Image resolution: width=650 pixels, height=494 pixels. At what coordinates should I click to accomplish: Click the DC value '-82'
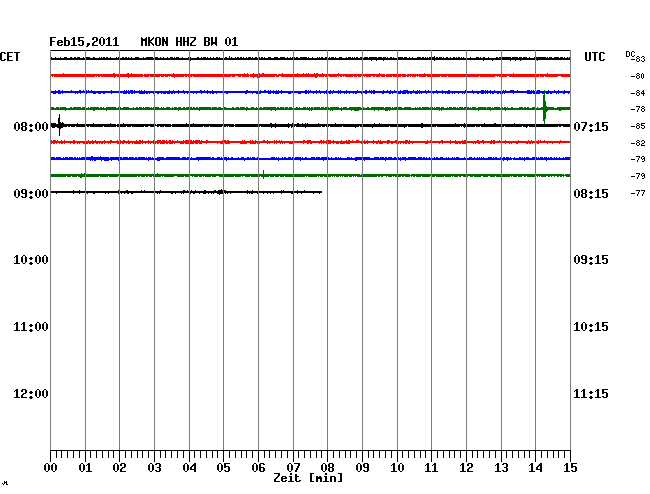638,143
